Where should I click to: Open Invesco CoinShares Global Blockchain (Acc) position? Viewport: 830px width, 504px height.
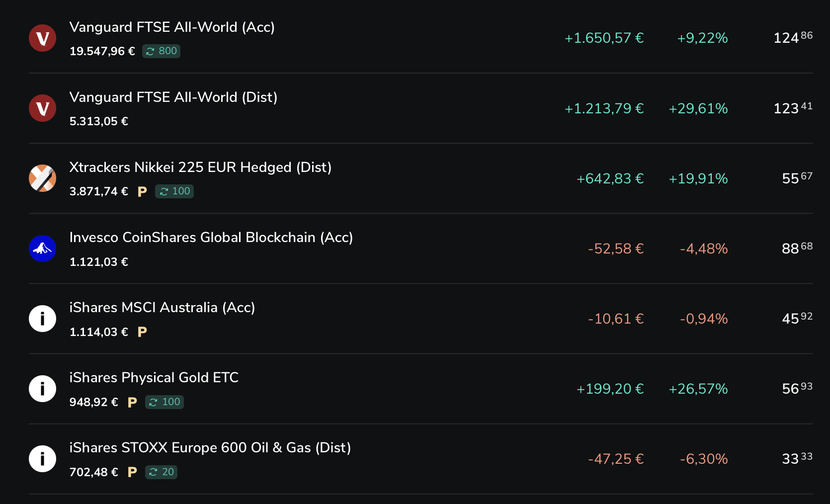[x=211, y=238]
